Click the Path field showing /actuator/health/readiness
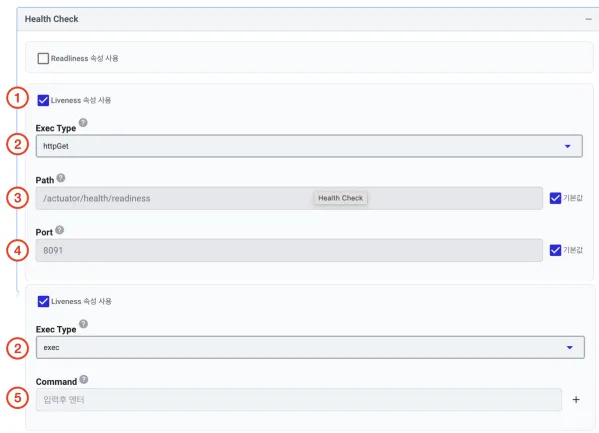This screenshot has width=599, height=433. pyautogui.click(x=289, y=198)
